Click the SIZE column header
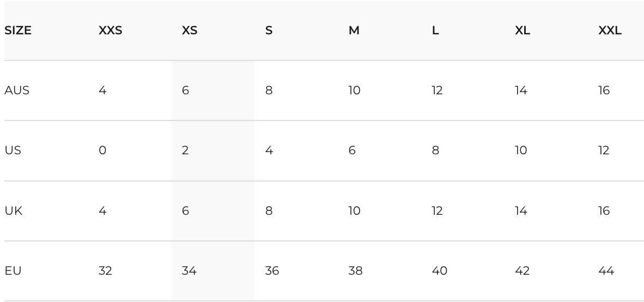The width and height of the screenshot is (644, 302). [x=17, y=31]
